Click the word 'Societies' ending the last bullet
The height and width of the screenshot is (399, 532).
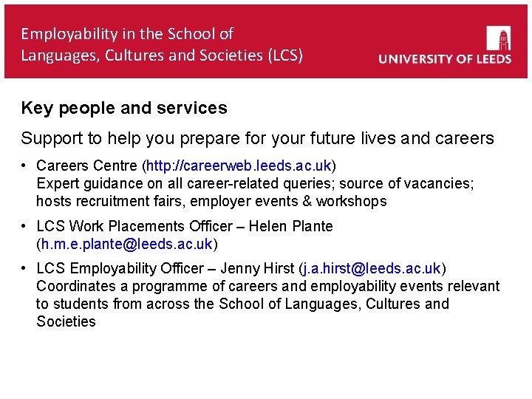click(x=66, y=321)
